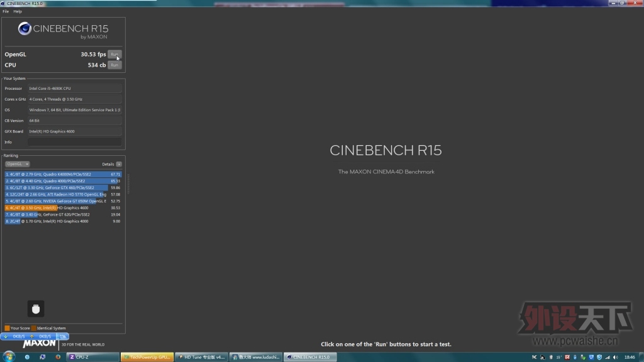
Task: Select ranking row HD Graphics 4000
Action: 63,221
